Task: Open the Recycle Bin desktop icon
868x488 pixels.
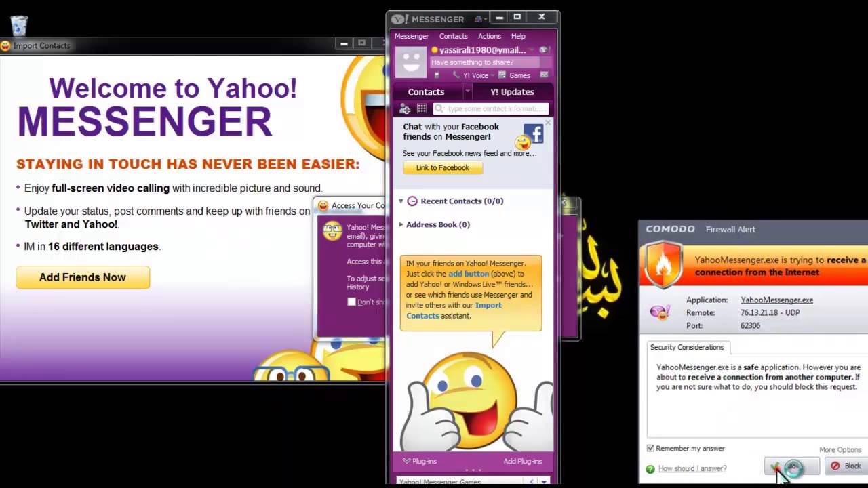Action: 19,25
